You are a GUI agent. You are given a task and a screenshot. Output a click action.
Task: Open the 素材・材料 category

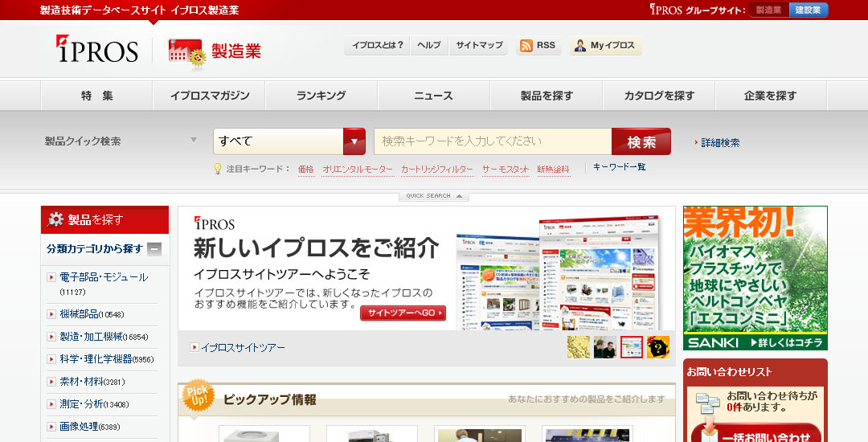(x=81, y=382)
